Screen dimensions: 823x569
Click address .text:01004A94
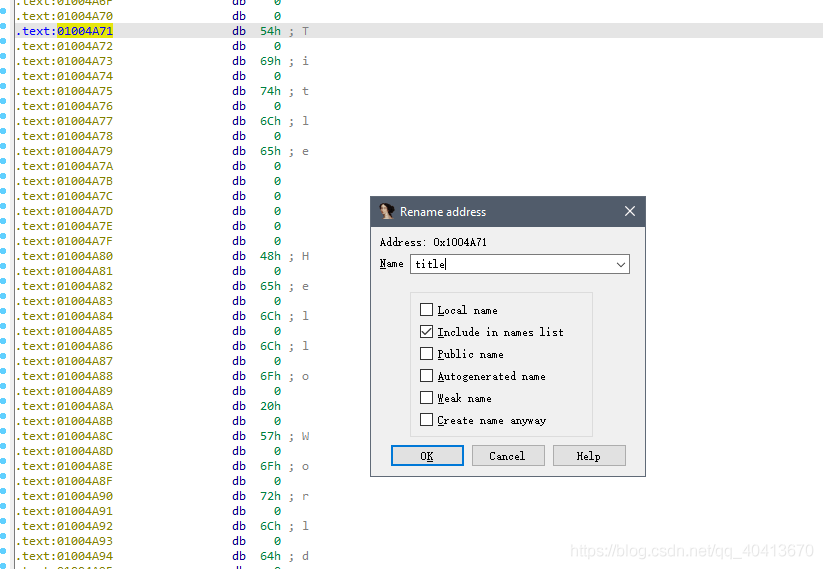coord(65,556)
